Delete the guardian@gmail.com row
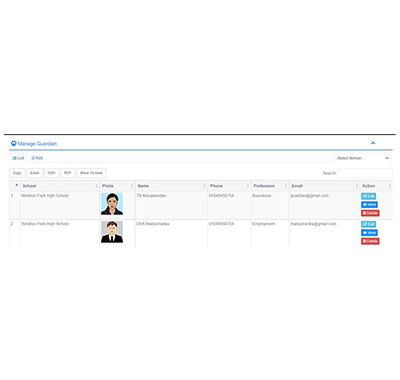400x380 pixels. coord(370,213)
